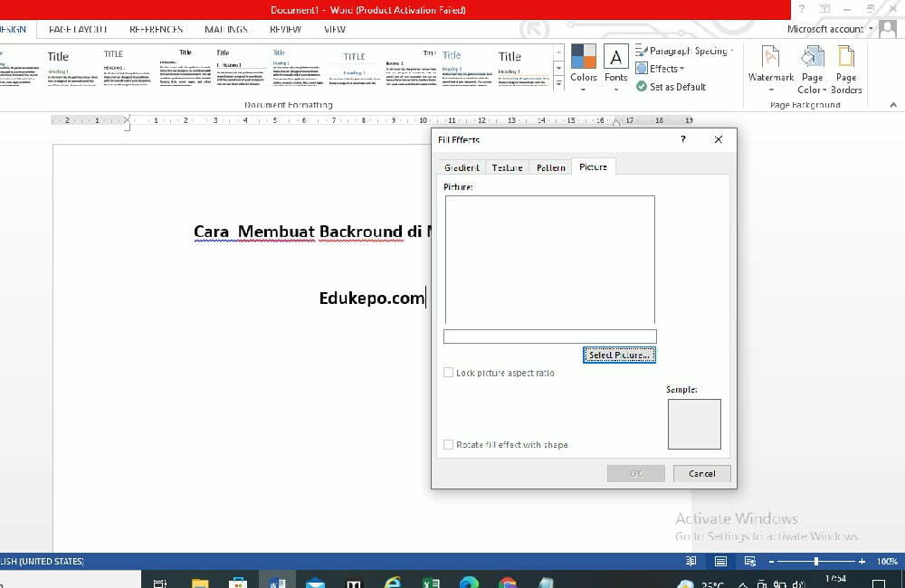Cancel the Fill Effects dialog

(701, 472)
